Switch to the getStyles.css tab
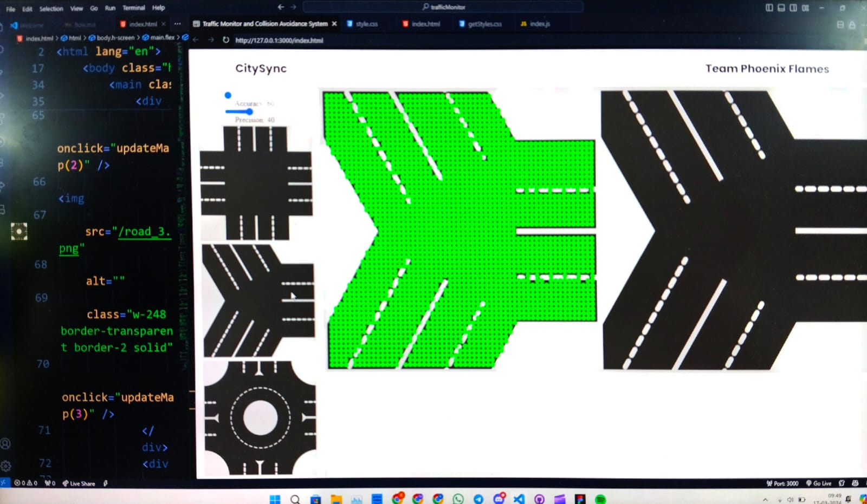The width and height of the screenshot is (867, 504). [x=480, y=24]
